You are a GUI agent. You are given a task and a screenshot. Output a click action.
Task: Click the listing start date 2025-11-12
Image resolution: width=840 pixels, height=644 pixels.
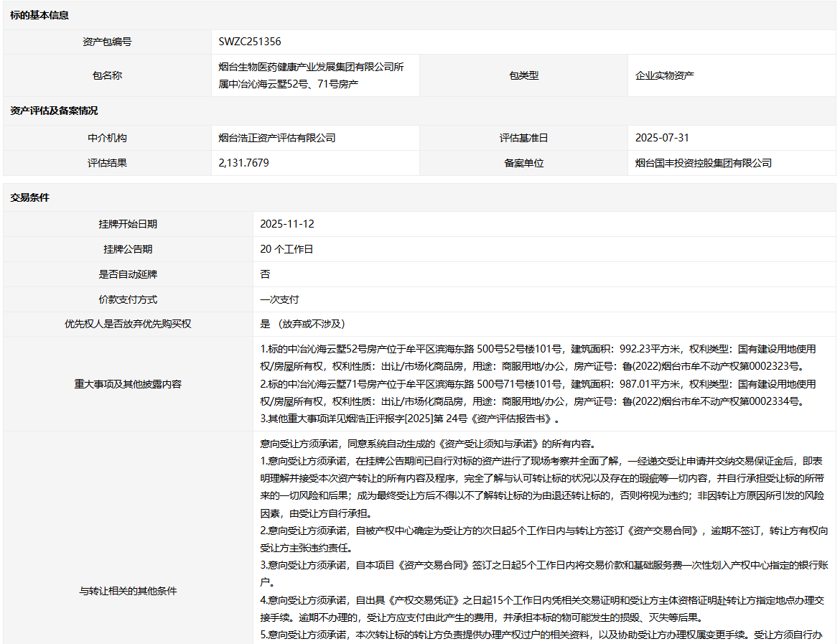287,224
